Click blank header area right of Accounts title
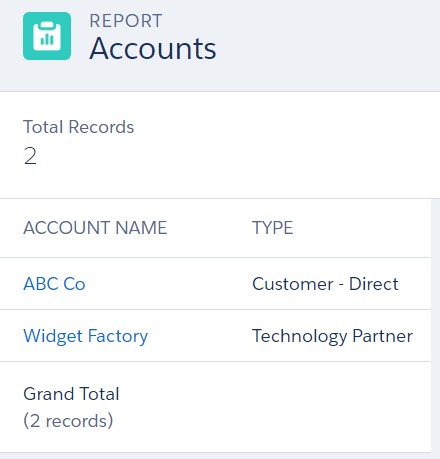The width and height of the screenshot is (440, 459). tap(327, 47)
